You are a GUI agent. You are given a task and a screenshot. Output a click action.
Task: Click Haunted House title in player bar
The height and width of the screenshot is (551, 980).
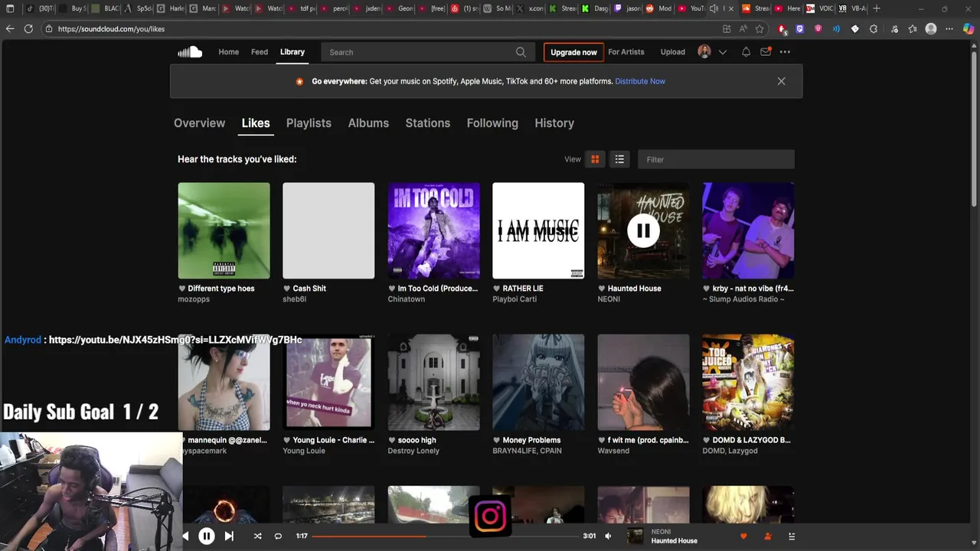point(675,541)
